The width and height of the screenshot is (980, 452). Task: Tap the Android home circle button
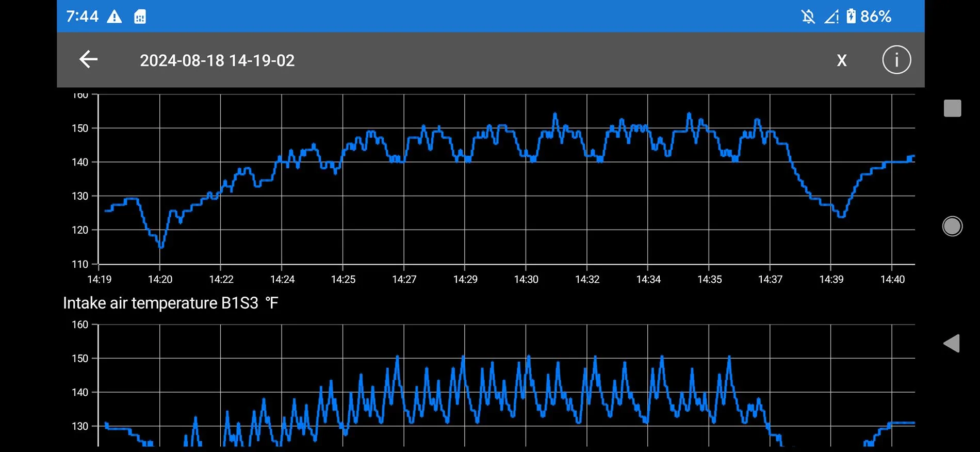tap(952, 226)
